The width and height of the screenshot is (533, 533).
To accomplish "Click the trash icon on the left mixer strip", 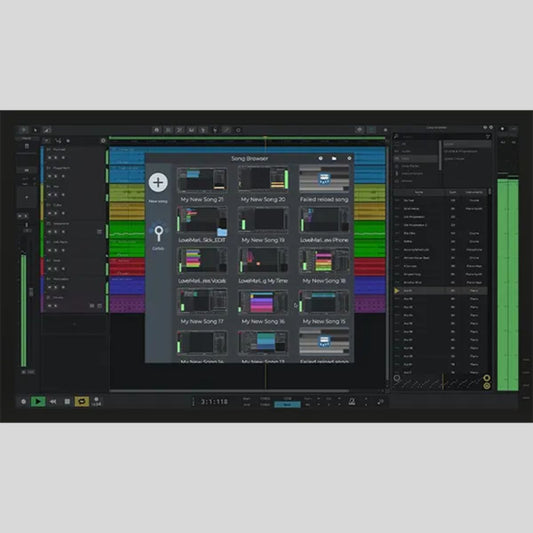I will (27, 147).
